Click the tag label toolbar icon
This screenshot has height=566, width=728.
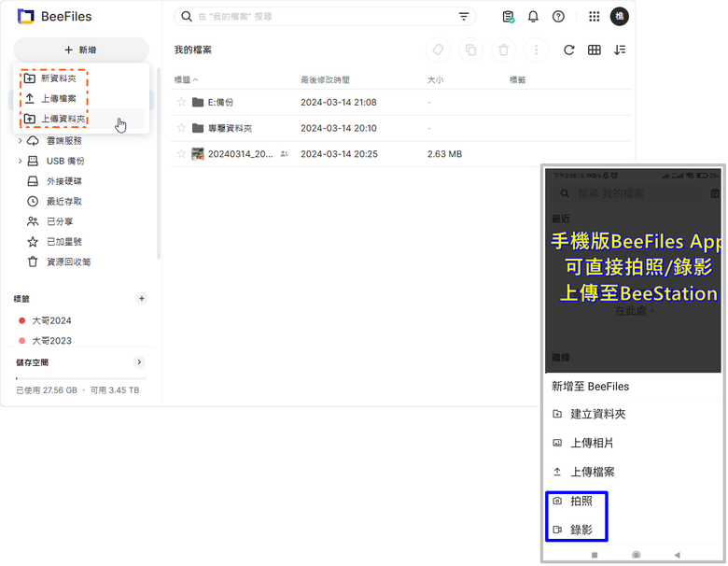438,50
